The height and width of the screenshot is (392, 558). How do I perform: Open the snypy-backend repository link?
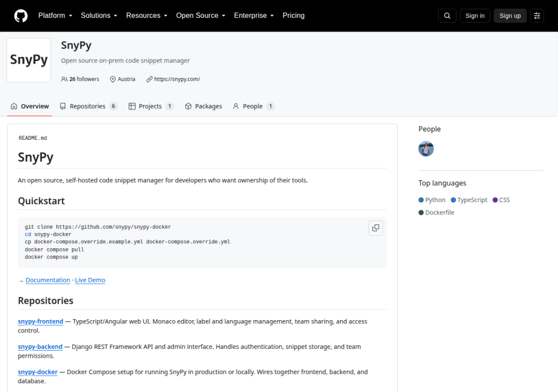tap(40, 346)
